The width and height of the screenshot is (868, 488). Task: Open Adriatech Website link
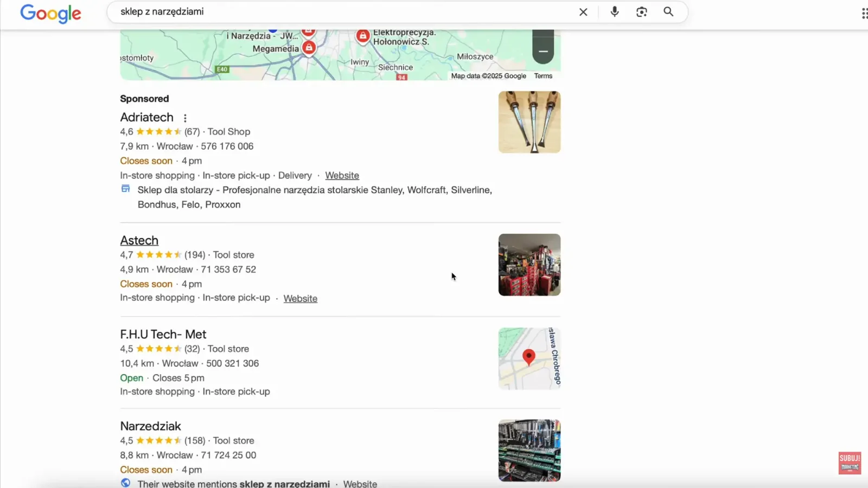342,175
